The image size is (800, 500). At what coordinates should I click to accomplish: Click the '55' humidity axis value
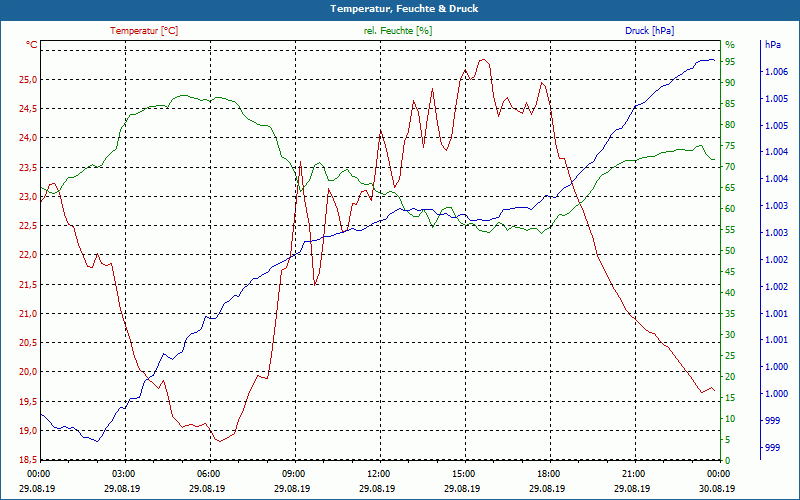[730, 230]
